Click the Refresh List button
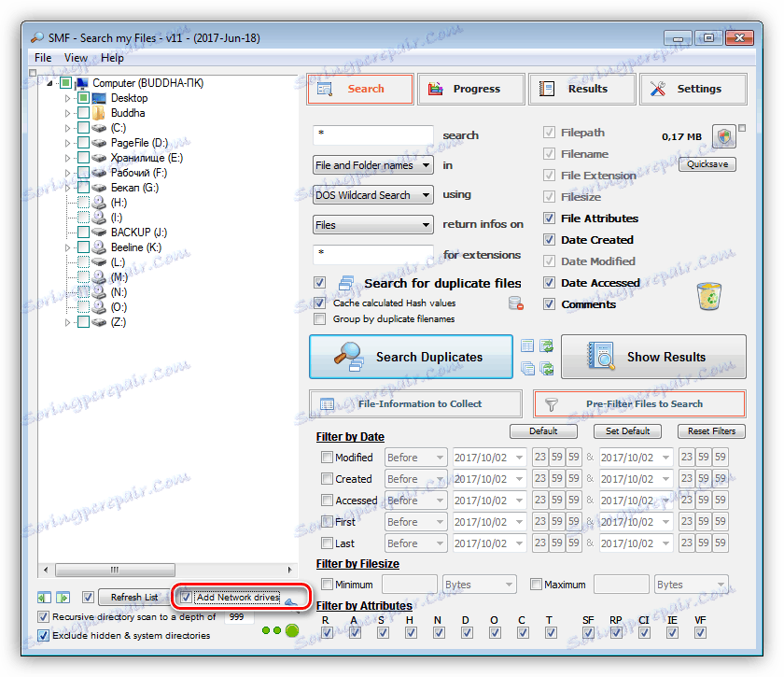Screen dimensions: 784x677 pos(133,597)
